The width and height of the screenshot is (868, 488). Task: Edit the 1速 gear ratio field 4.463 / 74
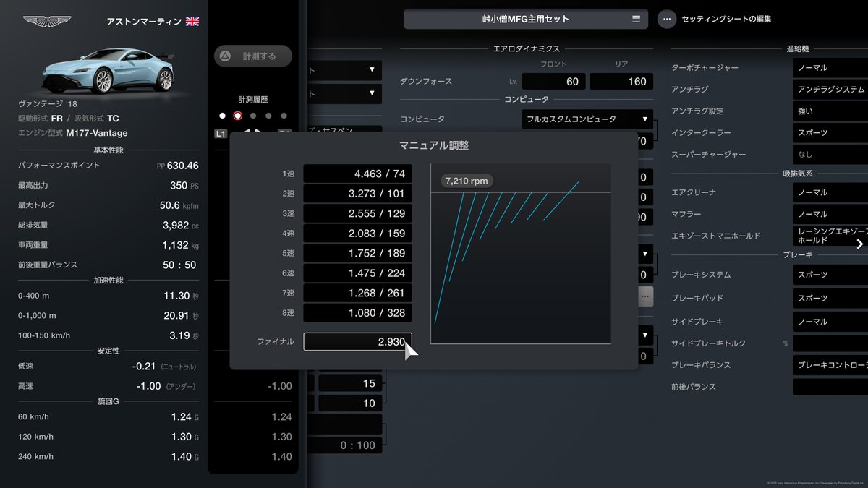pos(358,174)
